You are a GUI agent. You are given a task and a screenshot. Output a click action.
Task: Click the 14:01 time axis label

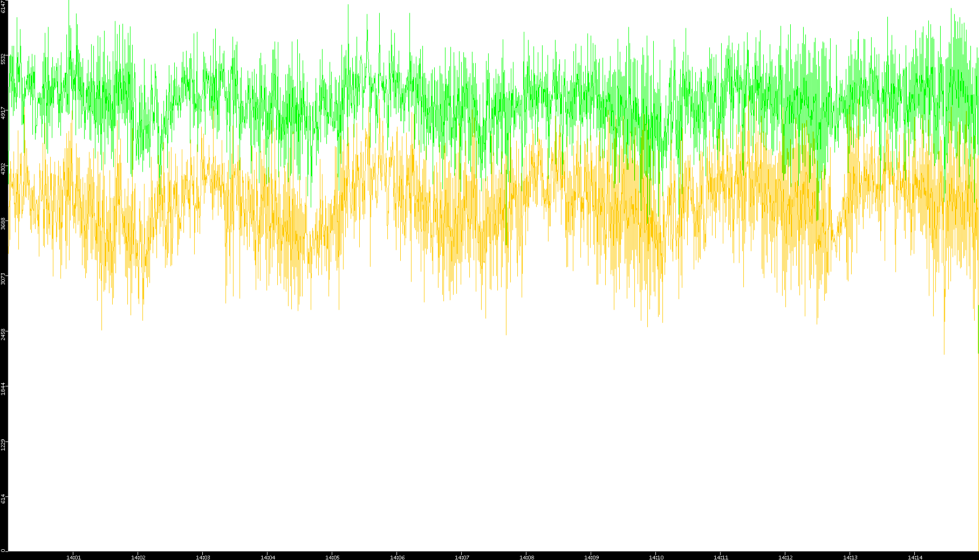(73, 557)
